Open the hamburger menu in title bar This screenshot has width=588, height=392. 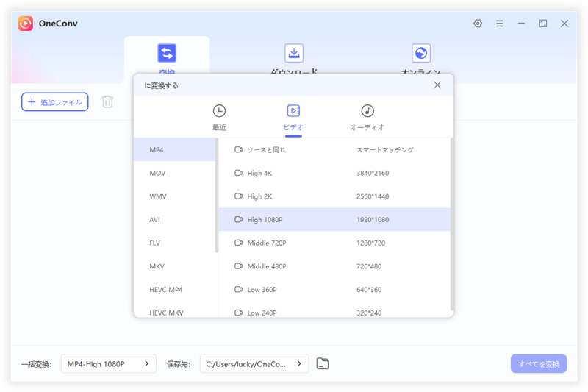pos(499,24)
